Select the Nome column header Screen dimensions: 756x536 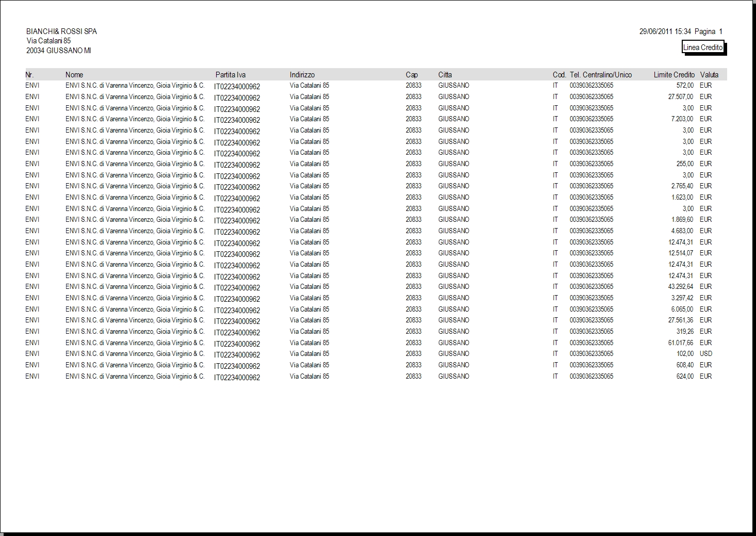[74, 75]
